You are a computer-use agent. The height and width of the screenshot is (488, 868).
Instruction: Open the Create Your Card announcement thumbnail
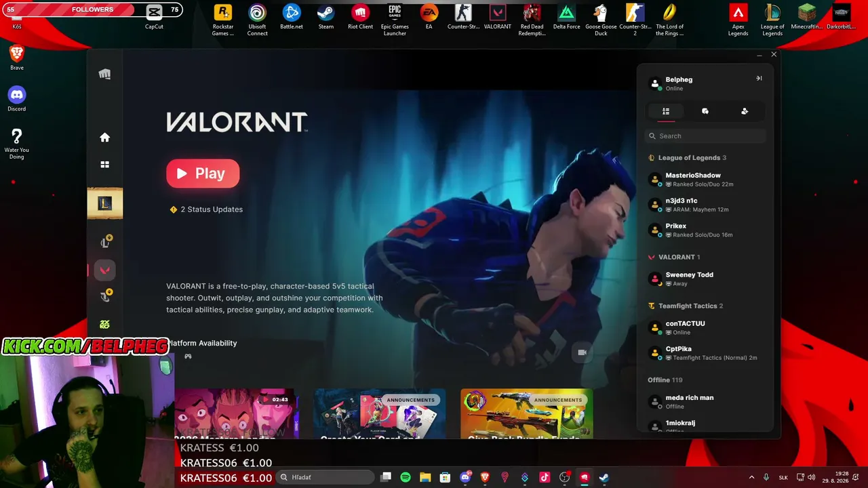(x=380, y=413)
